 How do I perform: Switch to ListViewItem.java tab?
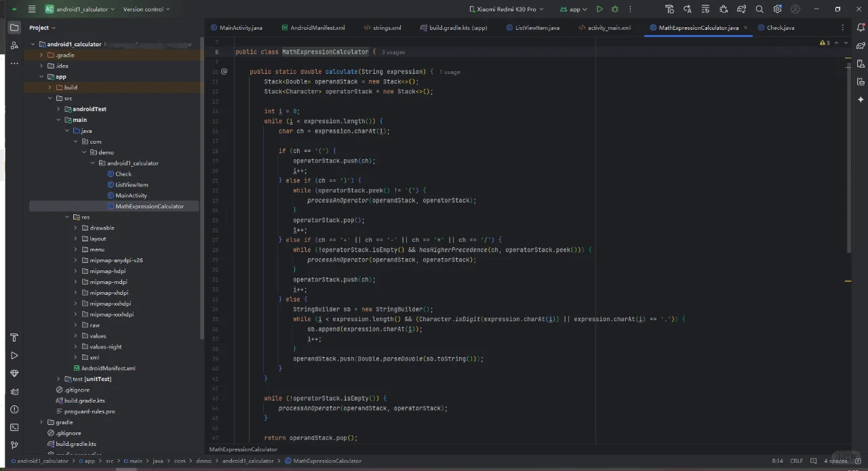click(x=533, y=28)
